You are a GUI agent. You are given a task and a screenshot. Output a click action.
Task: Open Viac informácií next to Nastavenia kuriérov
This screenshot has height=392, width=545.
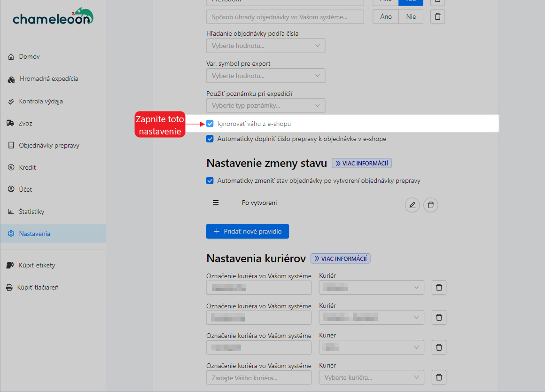pos(340,259)
